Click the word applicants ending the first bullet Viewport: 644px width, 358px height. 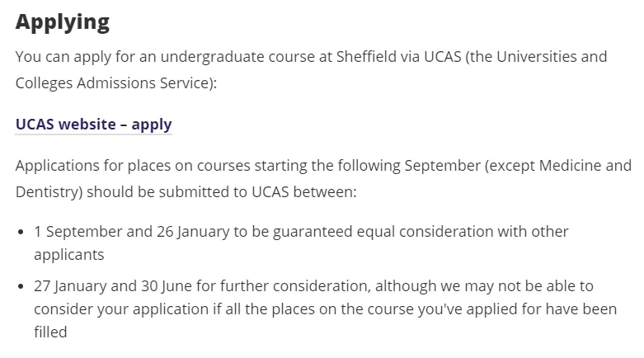point(69,255)
